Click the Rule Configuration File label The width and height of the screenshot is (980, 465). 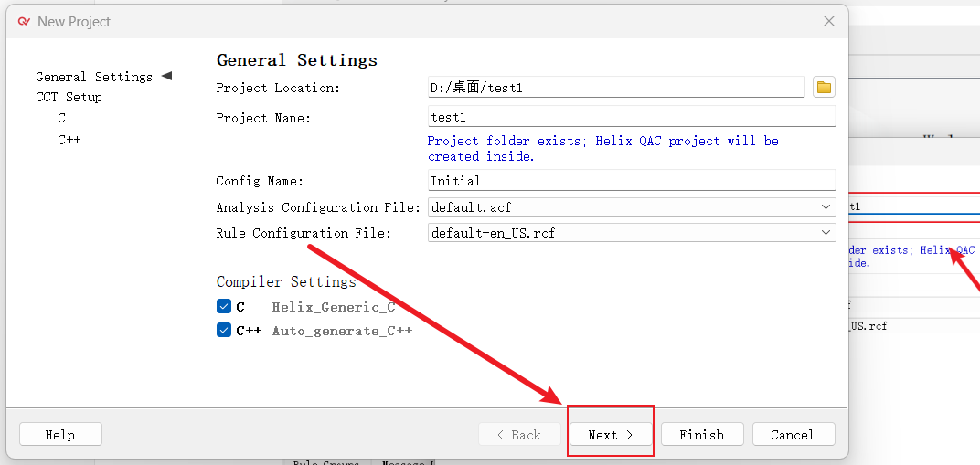pyautogui.click(x=304, y=234)
